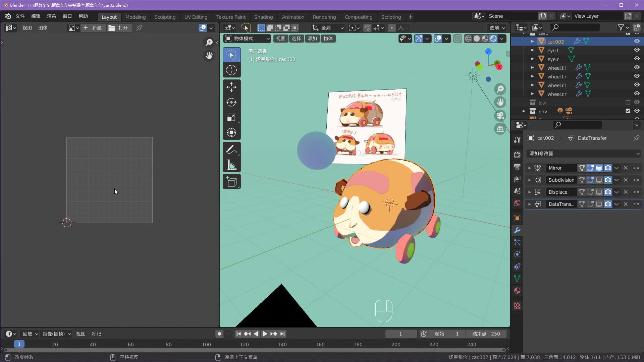Remove the Mirror modifier
644x362 pixels.
point(626,168)
